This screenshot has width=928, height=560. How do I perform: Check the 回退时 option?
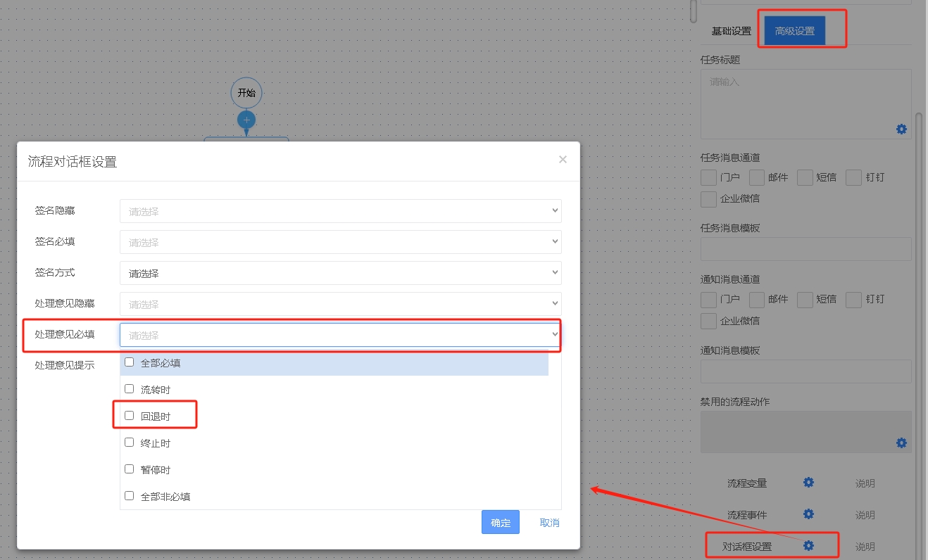tap(130, 416)
